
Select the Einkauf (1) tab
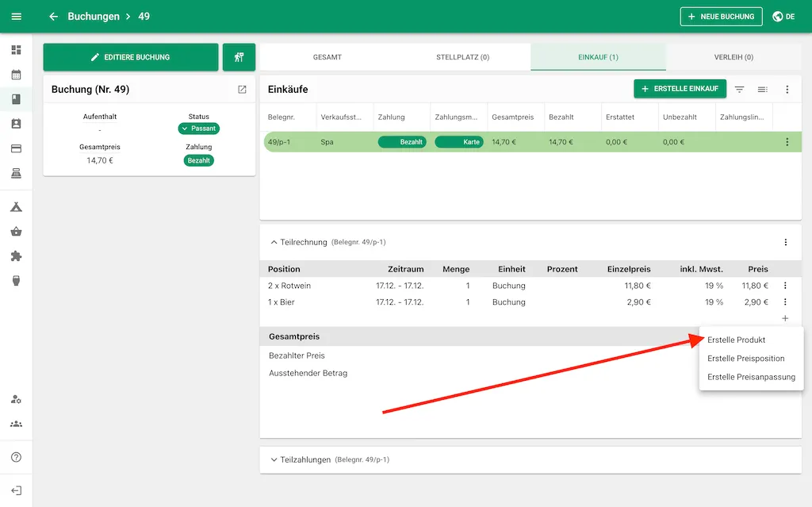598,57
